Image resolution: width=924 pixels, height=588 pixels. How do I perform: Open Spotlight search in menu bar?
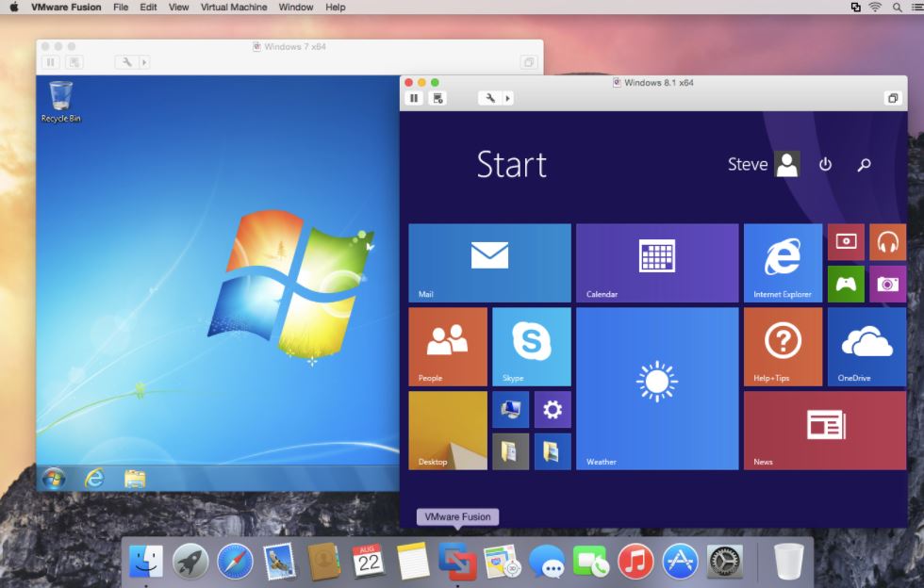tap(897, 8)
